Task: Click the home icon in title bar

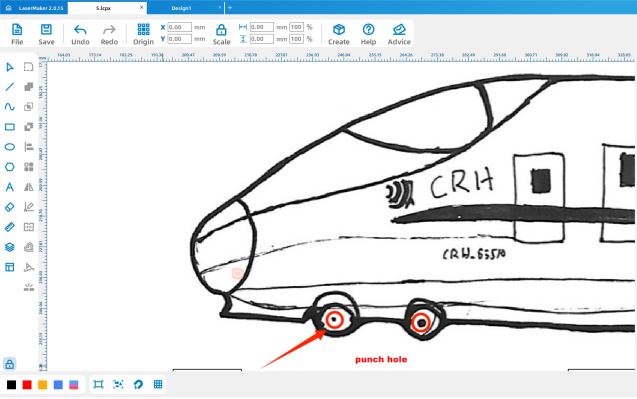Action: (8, 8)
